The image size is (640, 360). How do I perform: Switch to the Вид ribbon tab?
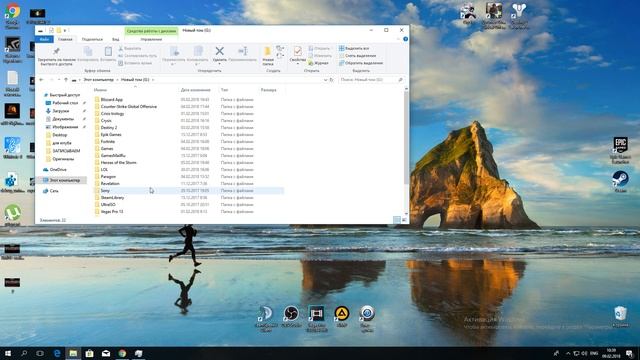pos(116,39)
